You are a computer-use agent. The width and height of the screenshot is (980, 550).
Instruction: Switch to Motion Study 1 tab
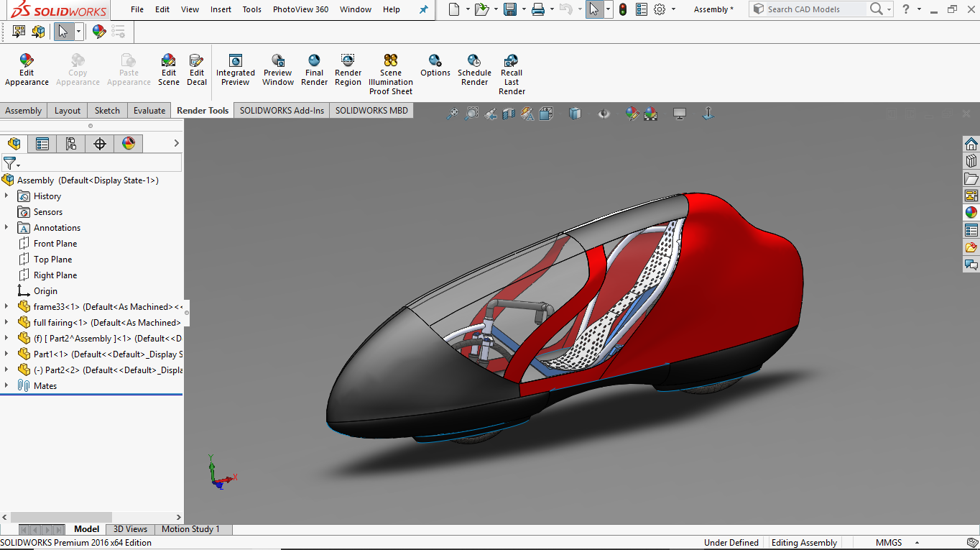click(190, 529)
